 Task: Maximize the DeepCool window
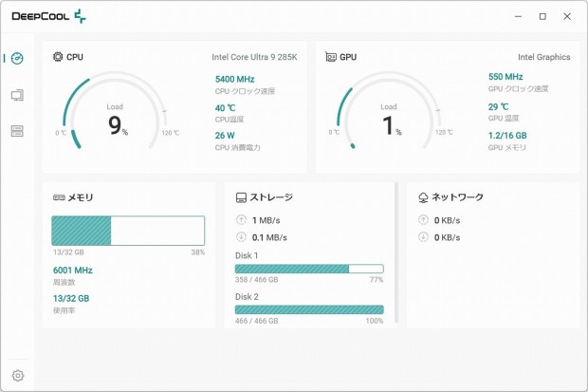pyautogui.click(x=542, y=16)
